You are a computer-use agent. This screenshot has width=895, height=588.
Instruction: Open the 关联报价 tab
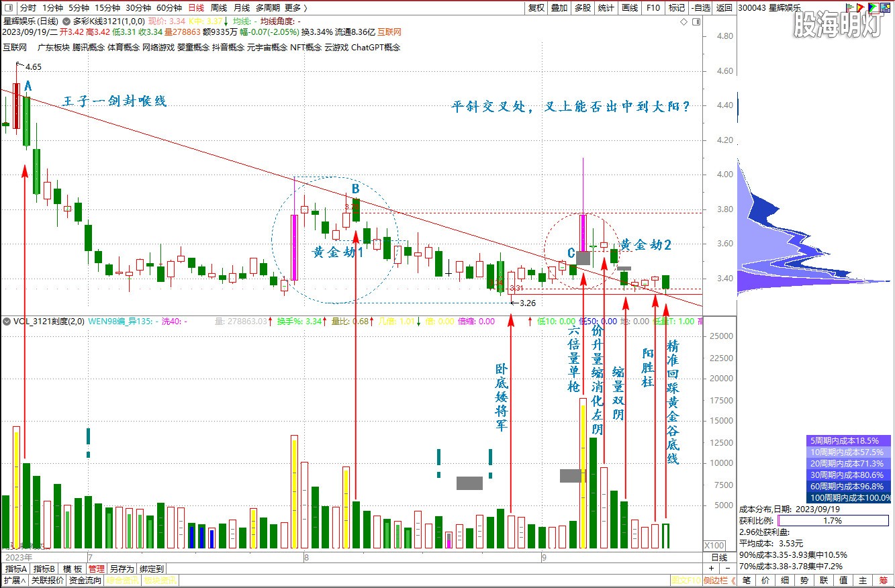[x=47, y=580]
